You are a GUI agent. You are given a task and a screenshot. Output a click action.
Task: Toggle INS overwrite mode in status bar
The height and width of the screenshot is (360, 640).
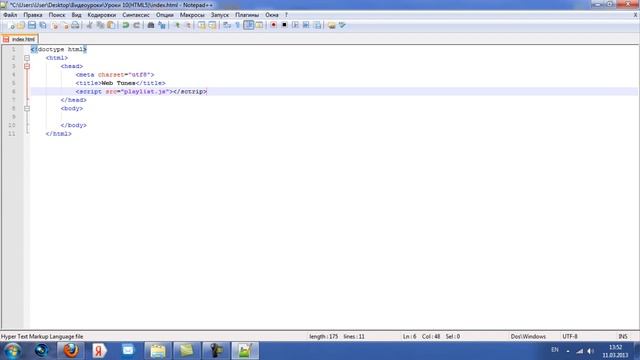click(x=623, y=337)
